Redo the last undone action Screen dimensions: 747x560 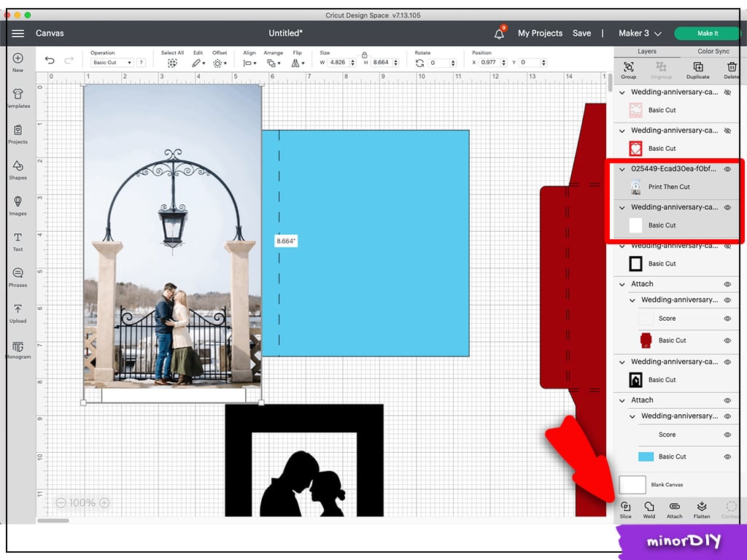pyautogui.click(x=69, y=61)
